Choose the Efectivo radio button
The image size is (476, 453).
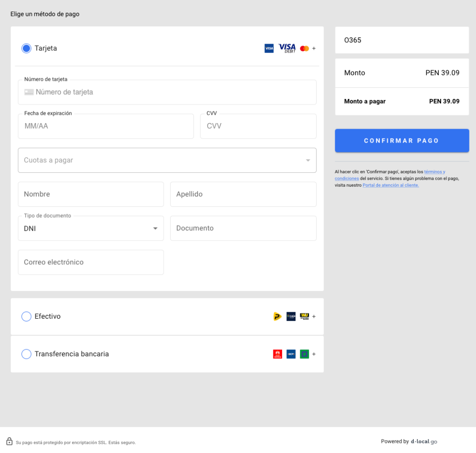[x=26, y=316]
